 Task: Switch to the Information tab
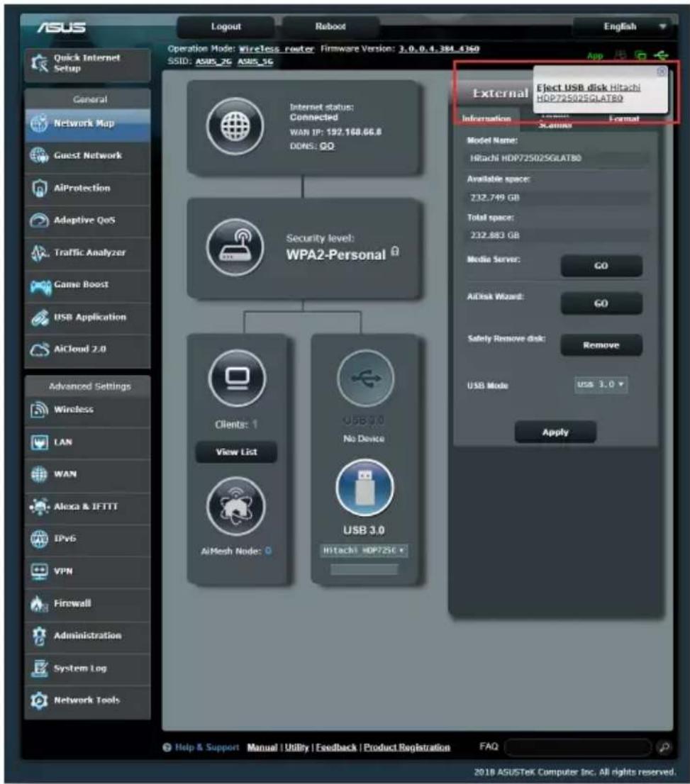click(x=486, y=119)
